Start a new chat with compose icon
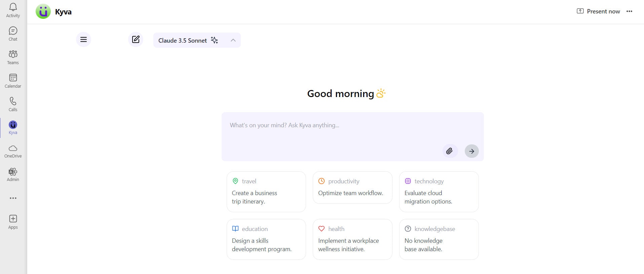The image size is (644, 274). click(136, 40)
